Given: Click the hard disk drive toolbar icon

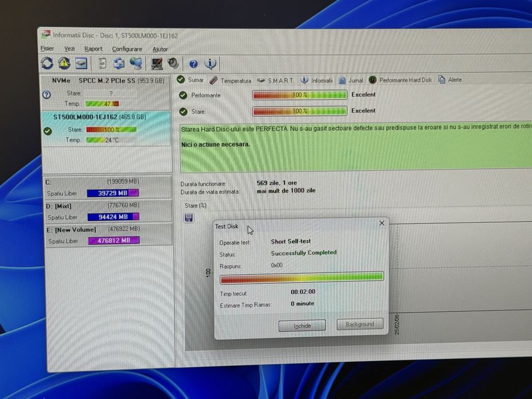Looking at the screenshot, I should point(81,63).
